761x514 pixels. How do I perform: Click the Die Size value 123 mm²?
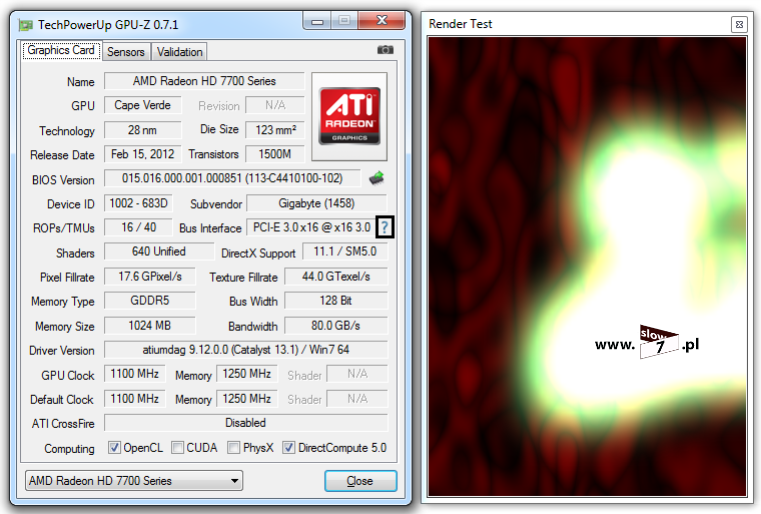point(275,130)
